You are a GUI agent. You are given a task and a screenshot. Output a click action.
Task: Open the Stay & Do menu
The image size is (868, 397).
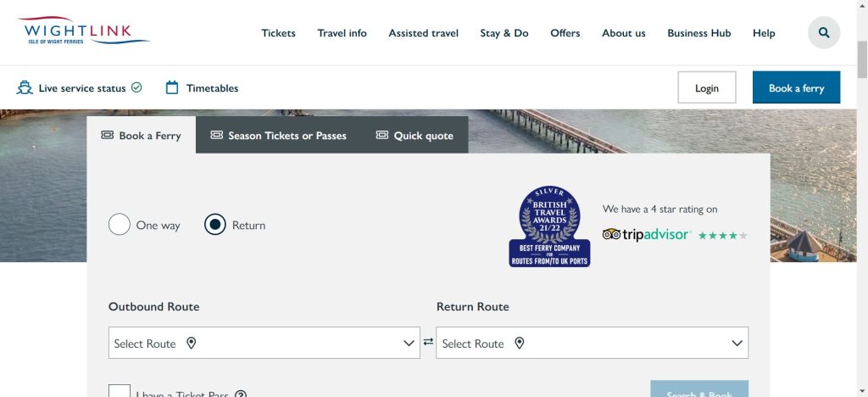[x=504, y=33]
